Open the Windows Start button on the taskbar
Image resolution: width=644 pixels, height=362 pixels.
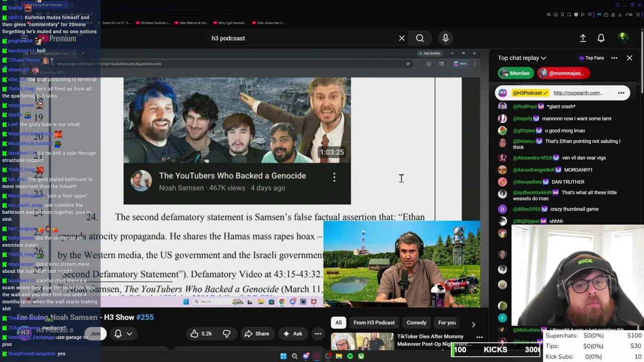(283, 356)
